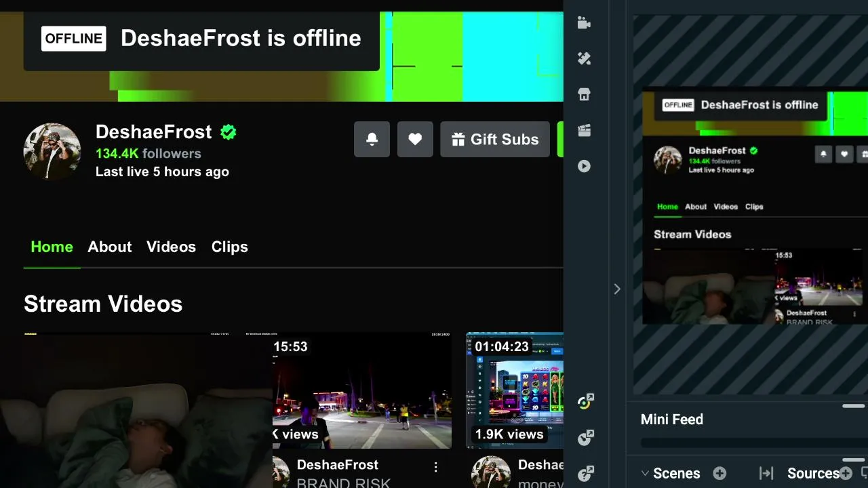Click DeshaeFrost's verified badge
Viewport: 868px width, 488px height.
point(229,132)
